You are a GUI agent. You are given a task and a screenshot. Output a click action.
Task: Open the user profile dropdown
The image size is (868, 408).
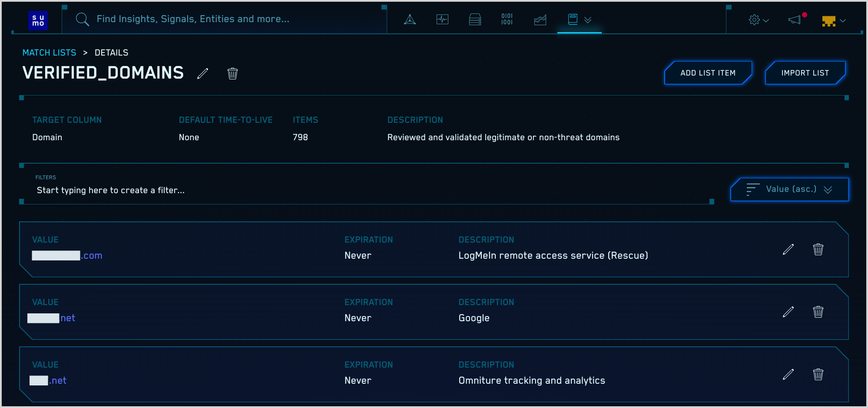pos(835,20)
